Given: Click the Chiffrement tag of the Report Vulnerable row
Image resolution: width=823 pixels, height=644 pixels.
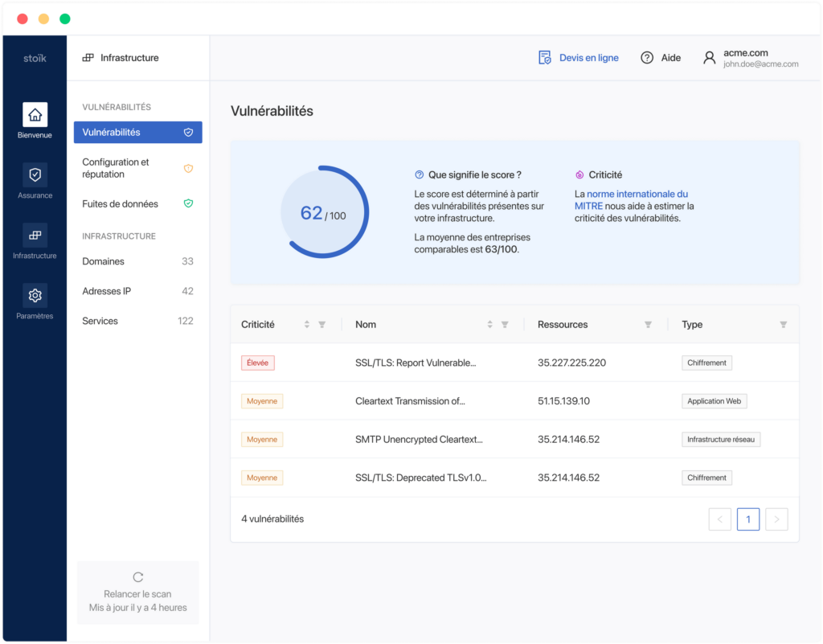Looking at the screenshot, I should pyautogui.click(x=707, y=363).
